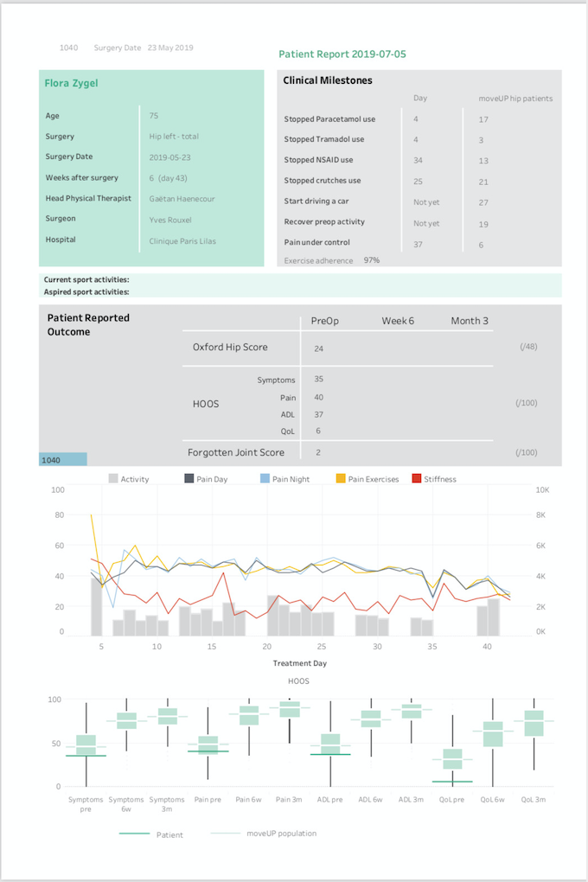Click the gray Activity legend swatch
Screen dimensions: 588x882
pos(113,479)
